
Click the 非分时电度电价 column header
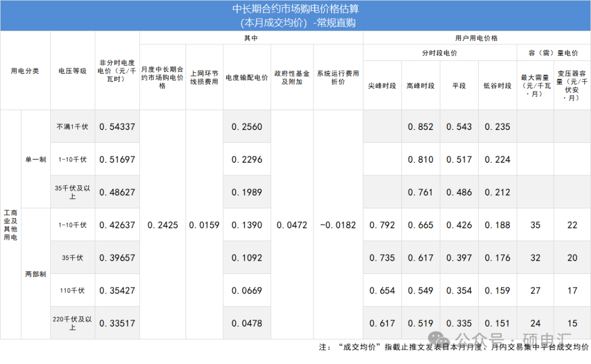click(117, 71)
